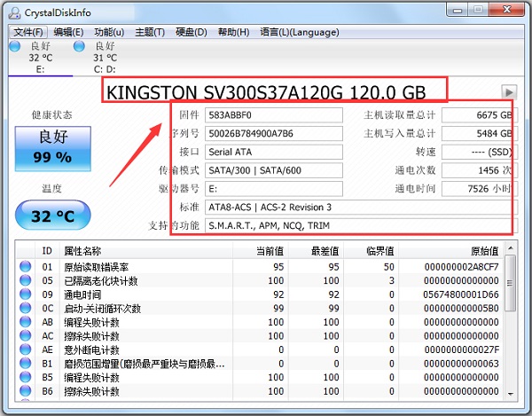The image size is (532, 416).
Task: Click serial number field 50026B784900A7B6
Action: 274,133
